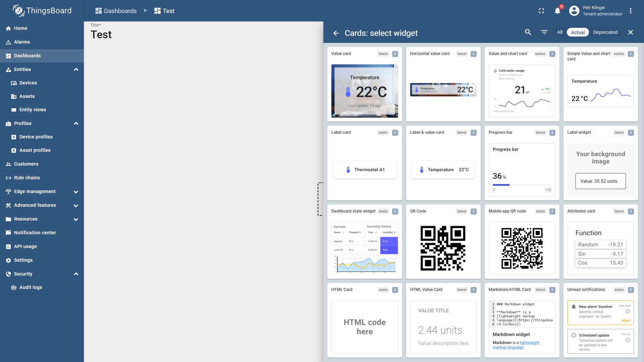This screenshot has height=362, width=644.
Task: Click the Progress bar widget preview
Action: [x=522, y=170]
